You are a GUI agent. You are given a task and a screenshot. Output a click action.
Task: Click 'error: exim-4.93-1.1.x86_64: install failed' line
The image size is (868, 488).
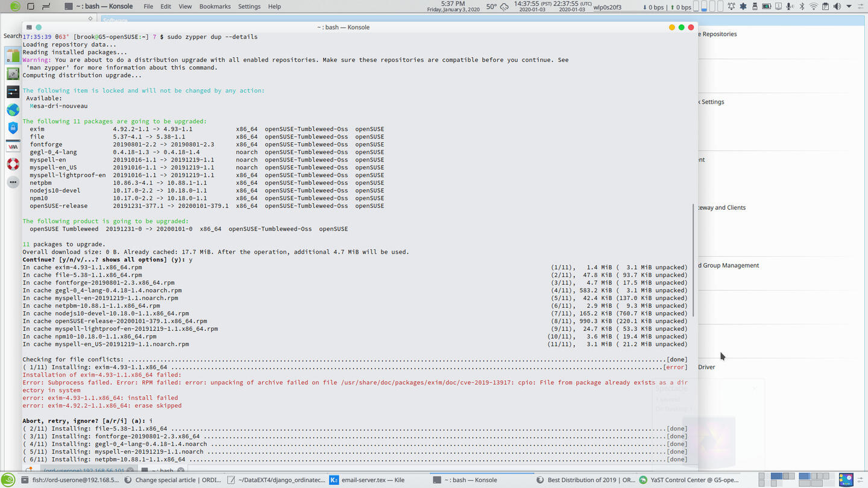[100, 398]
